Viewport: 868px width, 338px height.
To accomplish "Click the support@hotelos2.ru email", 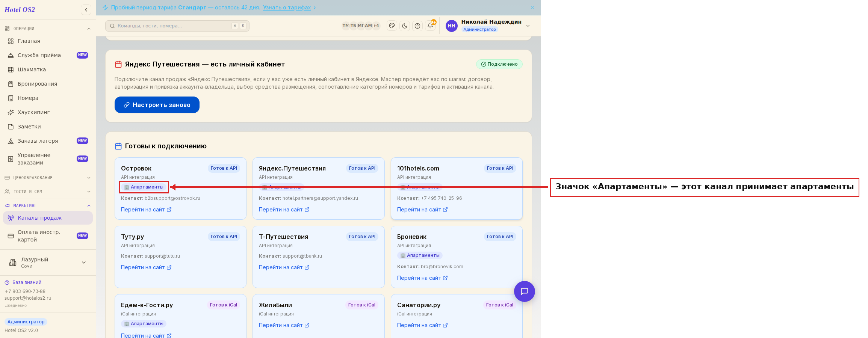I will 28,298.
